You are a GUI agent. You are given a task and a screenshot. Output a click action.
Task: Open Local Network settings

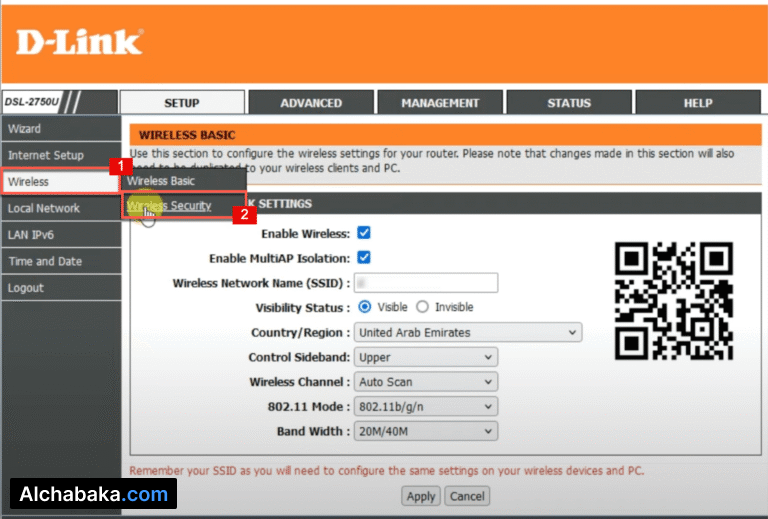click(61, 208)
